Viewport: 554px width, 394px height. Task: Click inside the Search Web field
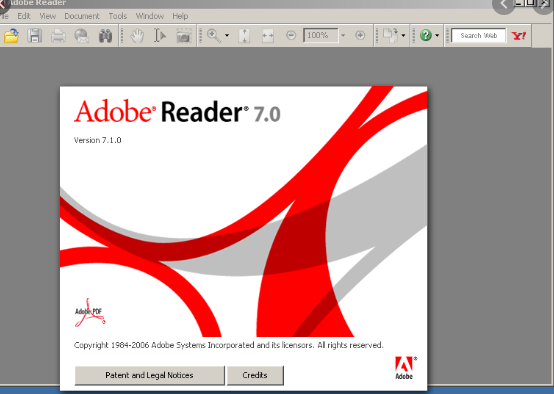478,35
